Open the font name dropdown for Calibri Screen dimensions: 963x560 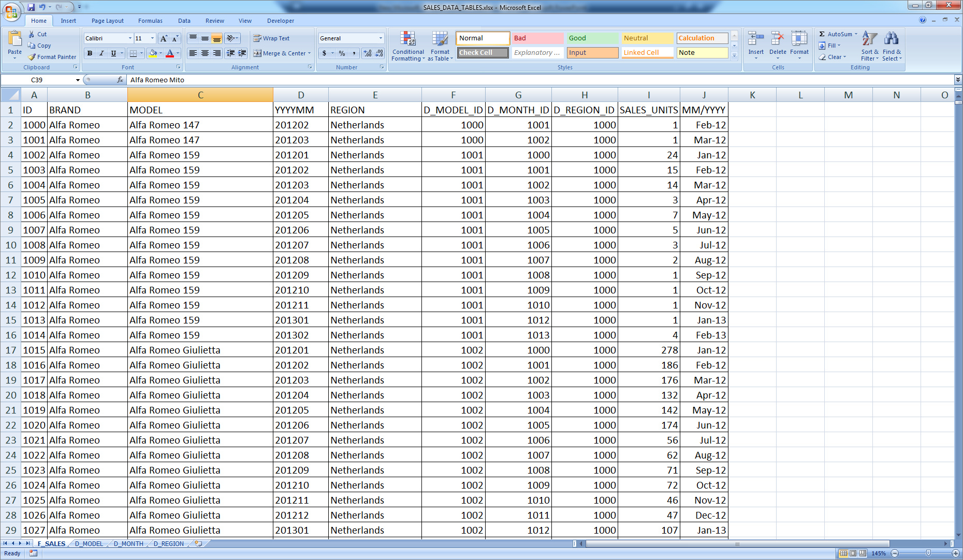130,38
